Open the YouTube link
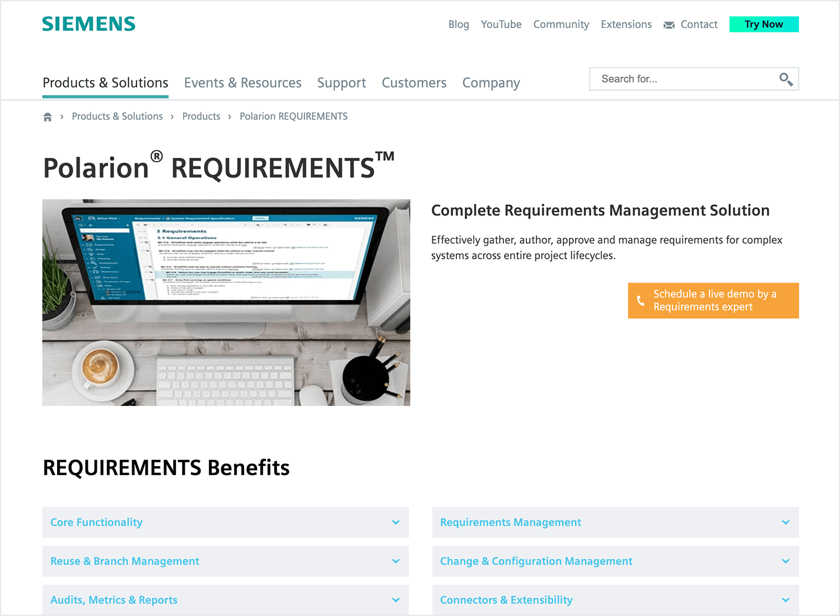 click(501, 25)
